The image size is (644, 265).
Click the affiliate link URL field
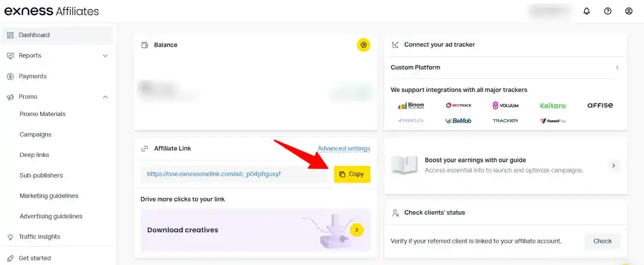235,174
